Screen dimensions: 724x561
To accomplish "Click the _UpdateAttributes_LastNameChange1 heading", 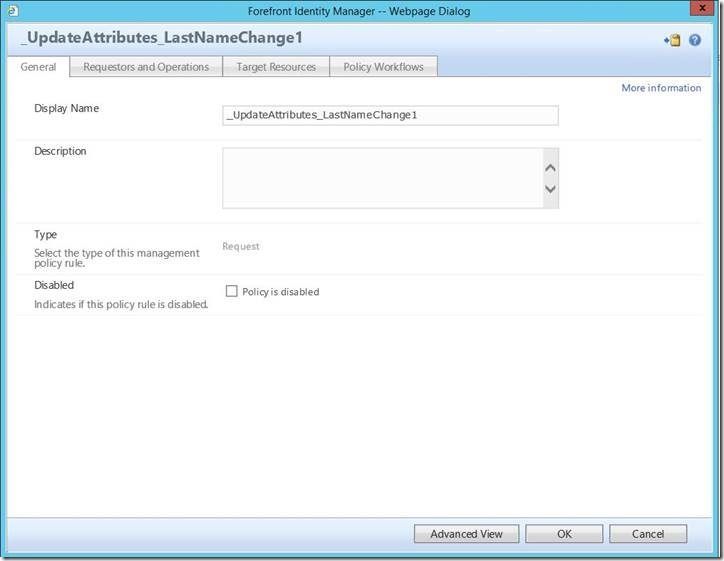I will tap(162, 38).
